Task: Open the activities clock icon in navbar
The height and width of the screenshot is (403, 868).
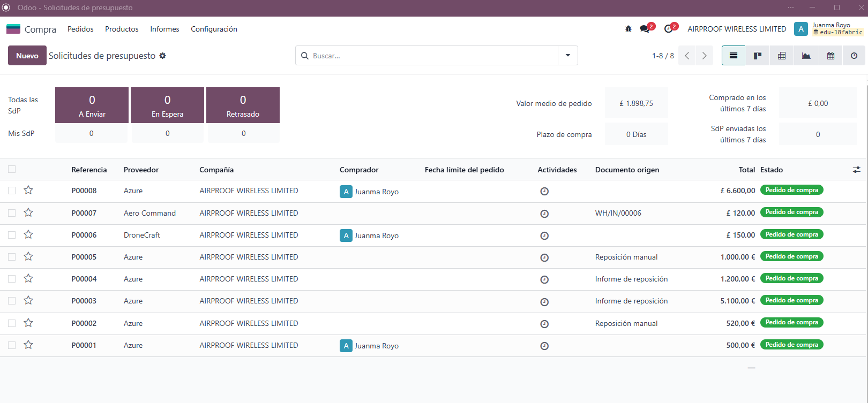Action: click(668, 29)
